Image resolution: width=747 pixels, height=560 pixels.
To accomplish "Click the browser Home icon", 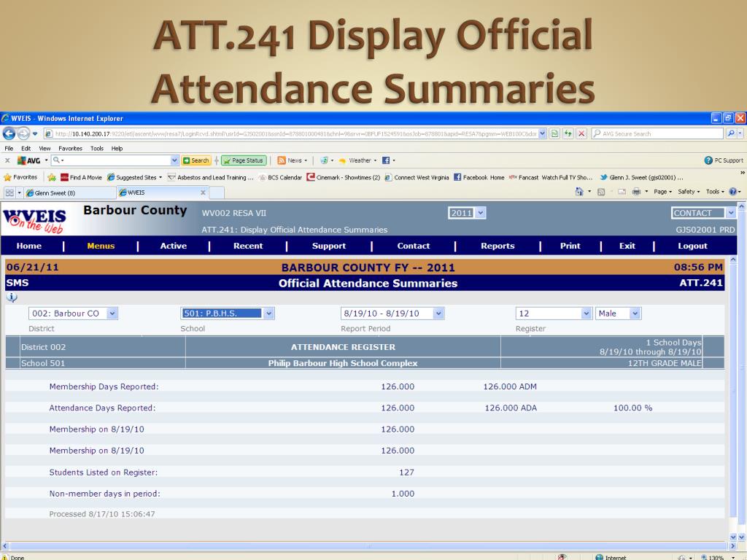I will [578, 192].
